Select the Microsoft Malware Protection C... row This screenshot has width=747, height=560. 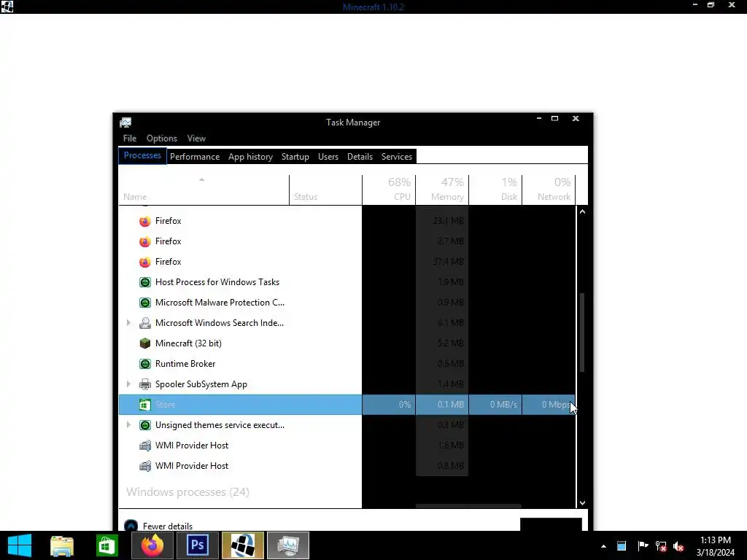tap(347, 303)
